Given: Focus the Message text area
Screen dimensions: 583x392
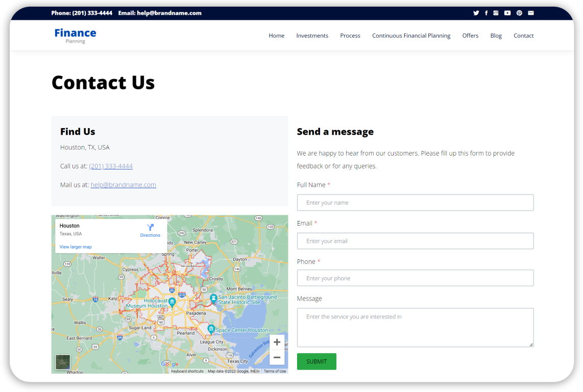Looking at the screenshot, I should pos(416,328).
